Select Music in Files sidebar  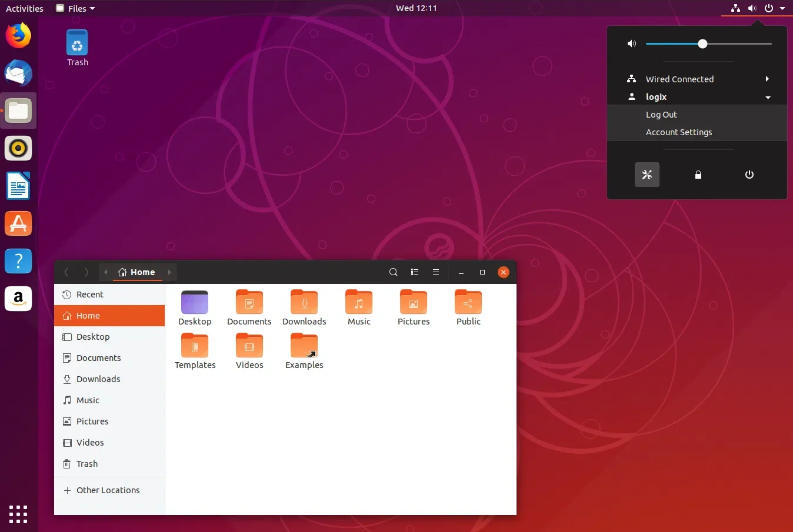click(109, 400)
